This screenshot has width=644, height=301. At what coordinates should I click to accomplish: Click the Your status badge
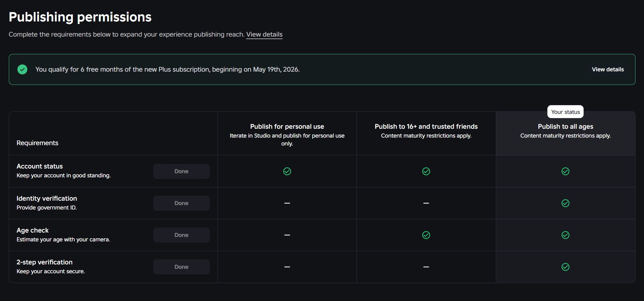(x=566, y=112)
